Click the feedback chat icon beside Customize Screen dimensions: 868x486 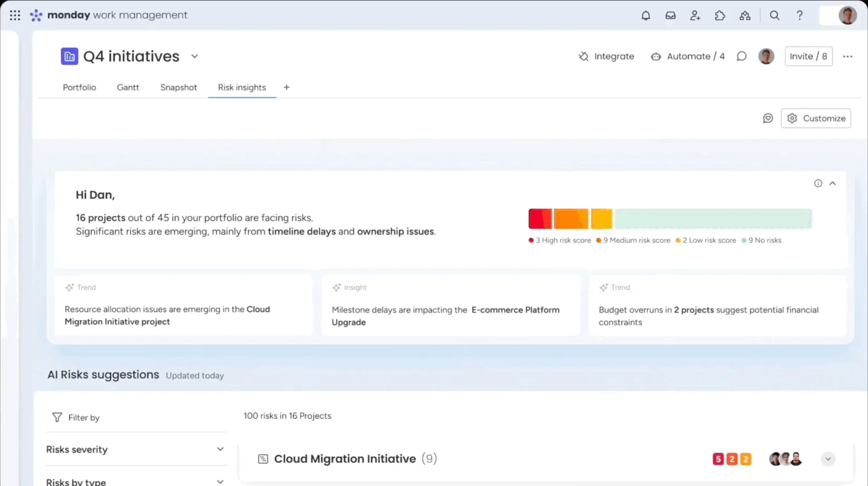[768, 118]
